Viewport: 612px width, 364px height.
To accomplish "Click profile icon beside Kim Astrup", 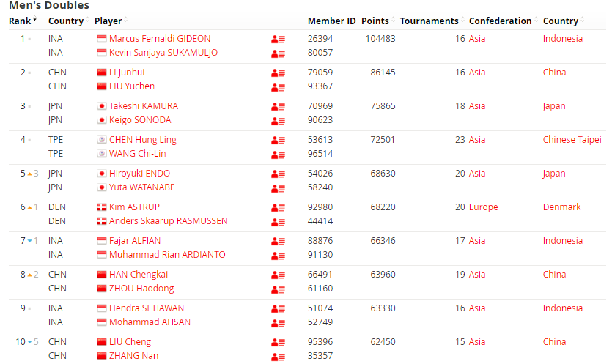I will (x=278, y=207).
